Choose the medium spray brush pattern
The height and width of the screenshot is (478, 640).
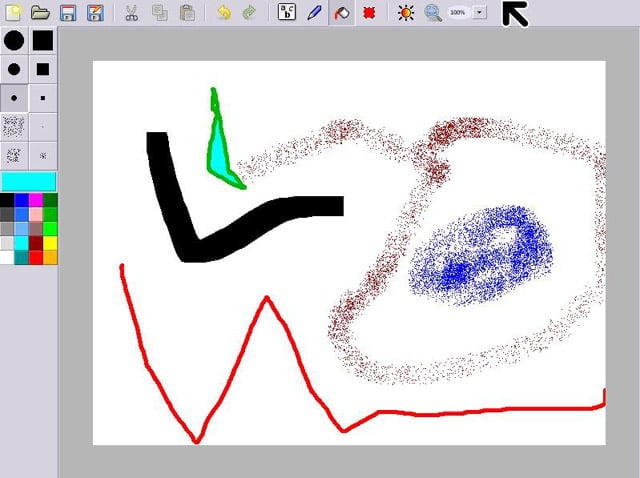click(x=14, y=156)
